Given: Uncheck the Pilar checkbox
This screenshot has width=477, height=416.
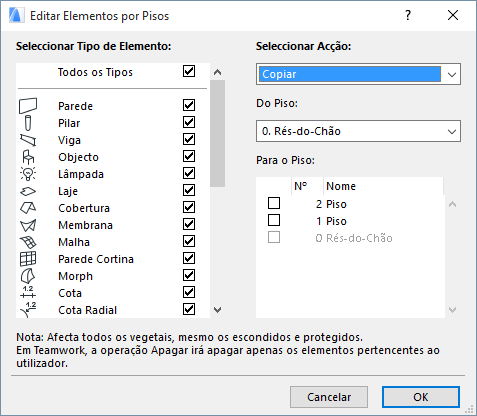Looking at the screenshot, I should click(189, 122).
